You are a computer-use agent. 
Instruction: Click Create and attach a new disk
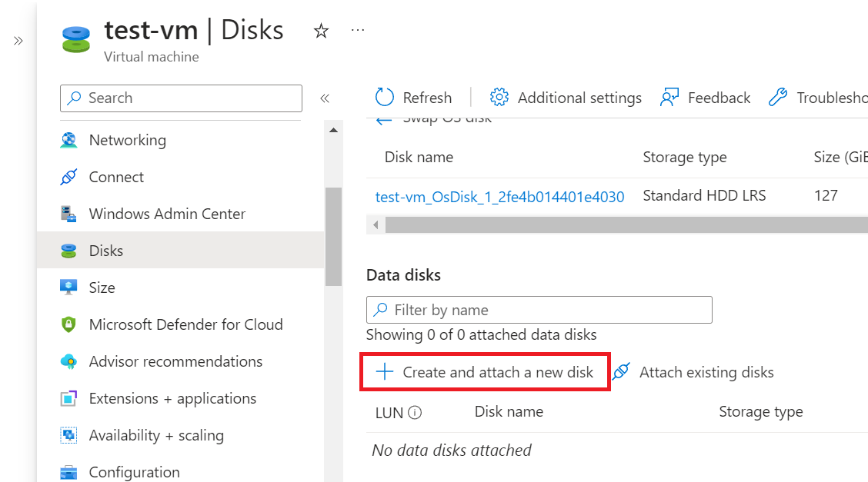[486, 372]
